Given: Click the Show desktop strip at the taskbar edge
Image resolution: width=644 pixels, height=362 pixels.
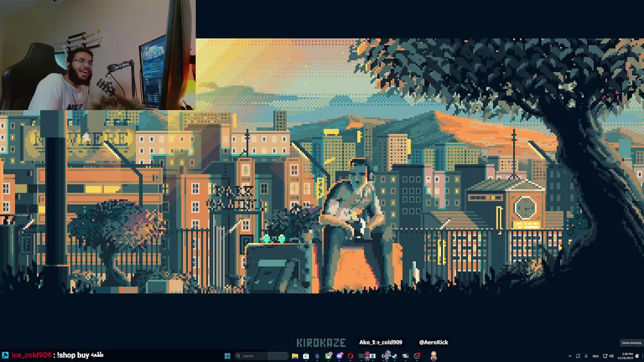Looking at the screenshot, I should [x=642, y=356].
